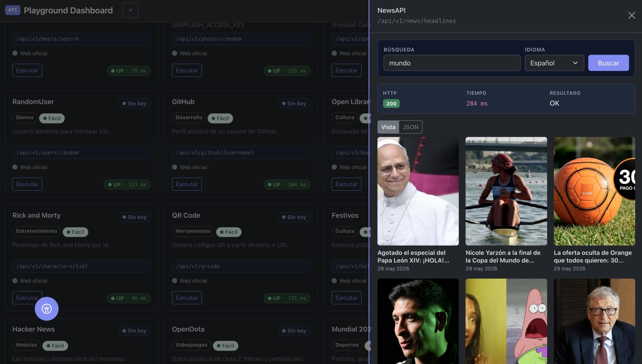
Task: Open Web oficial link on RandomUser card
Action: pos(34,167)
